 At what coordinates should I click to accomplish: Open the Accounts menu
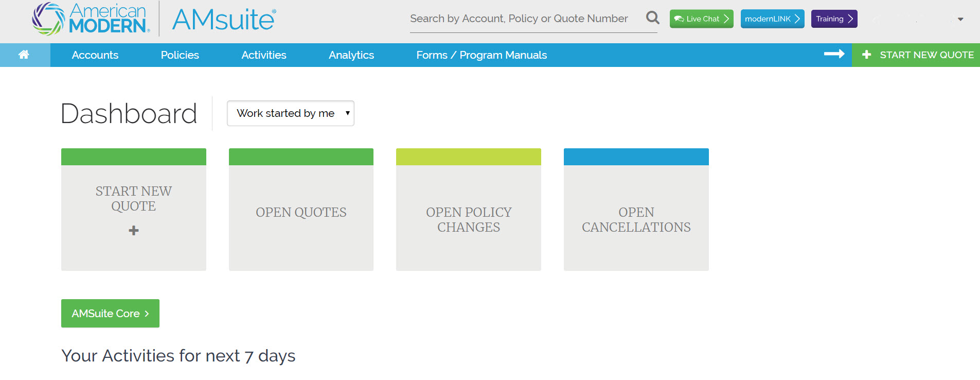point(95,55)
